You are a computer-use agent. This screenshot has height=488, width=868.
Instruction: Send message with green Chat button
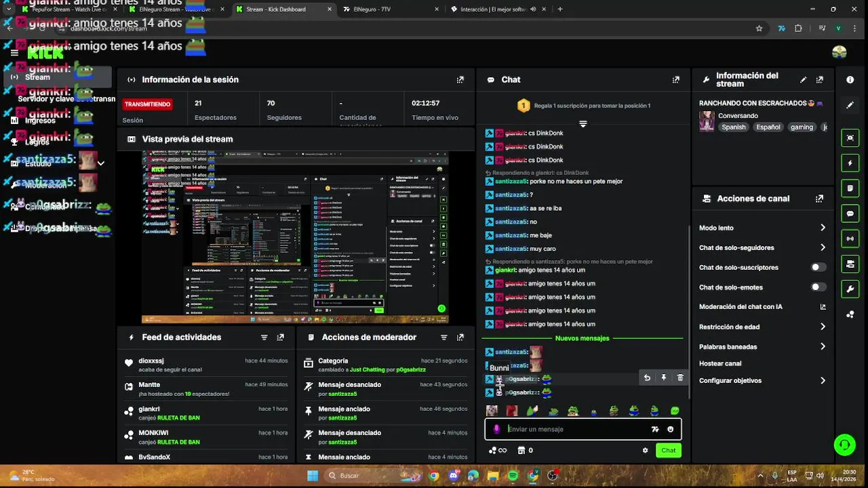point(669,450)
